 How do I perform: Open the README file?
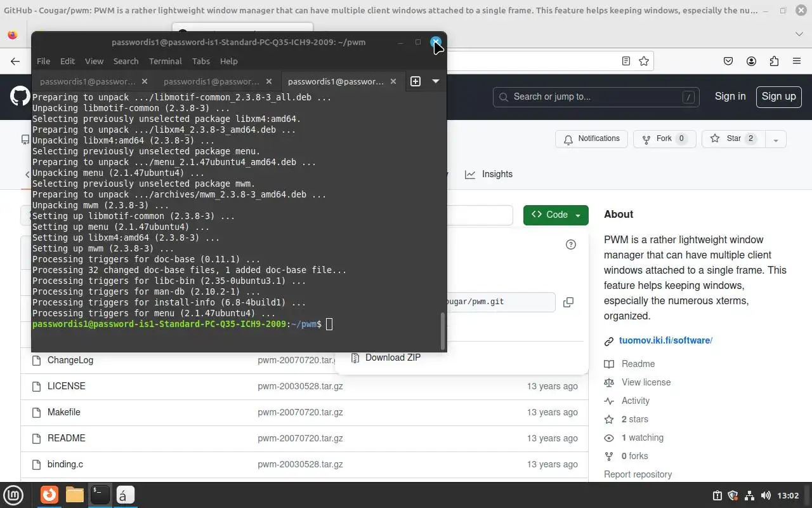click(x=66, y=438)
